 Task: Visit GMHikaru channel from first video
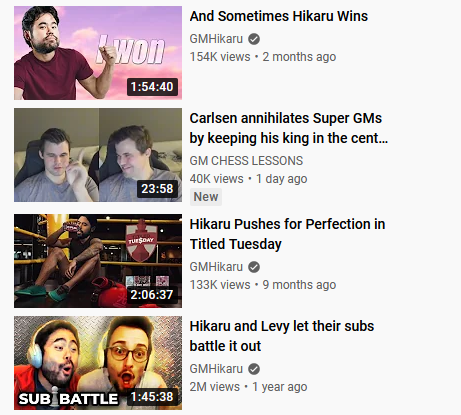click(216, 39)
